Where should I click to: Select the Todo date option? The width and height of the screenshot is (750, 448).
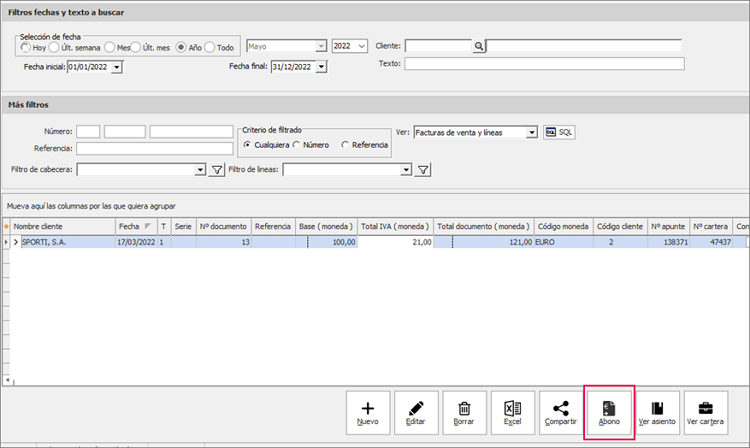tap(210, 47)
